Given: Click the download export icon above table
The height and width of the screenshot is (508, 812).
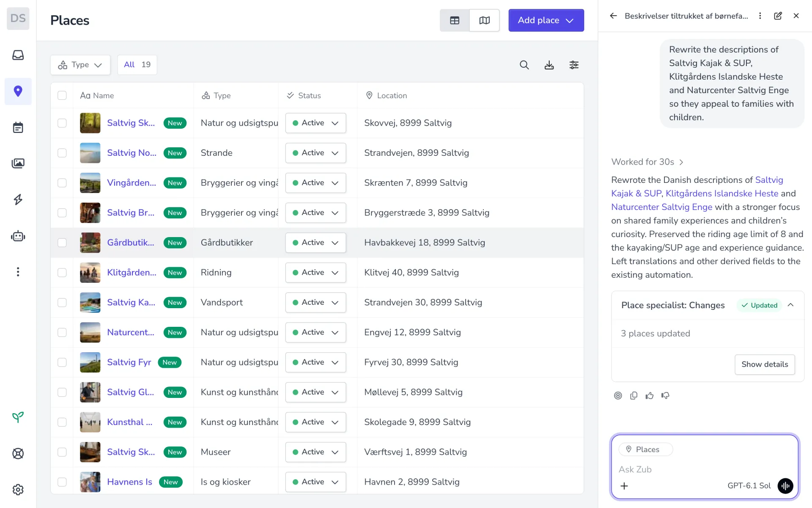Looking at the screenshot, I should coord(549,65).
